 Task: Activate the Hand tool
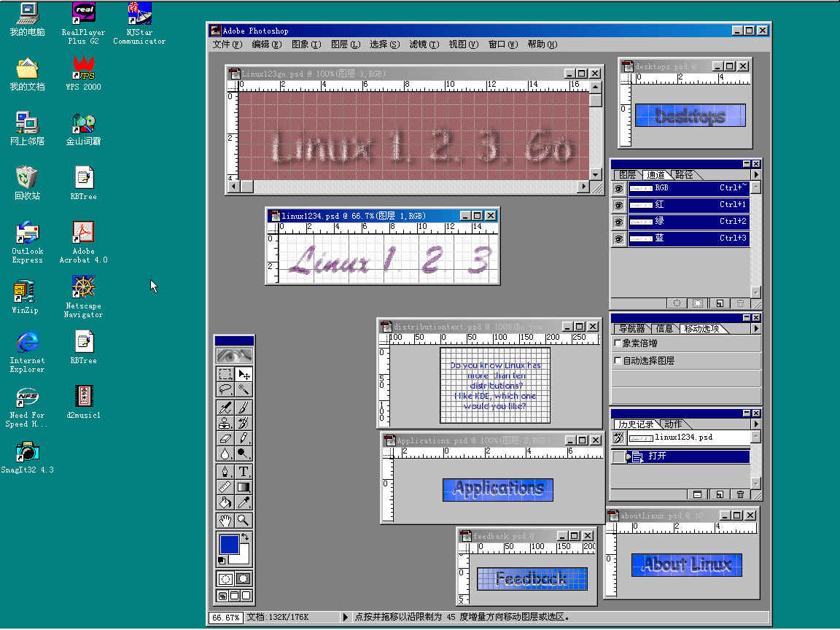(225, 520)
